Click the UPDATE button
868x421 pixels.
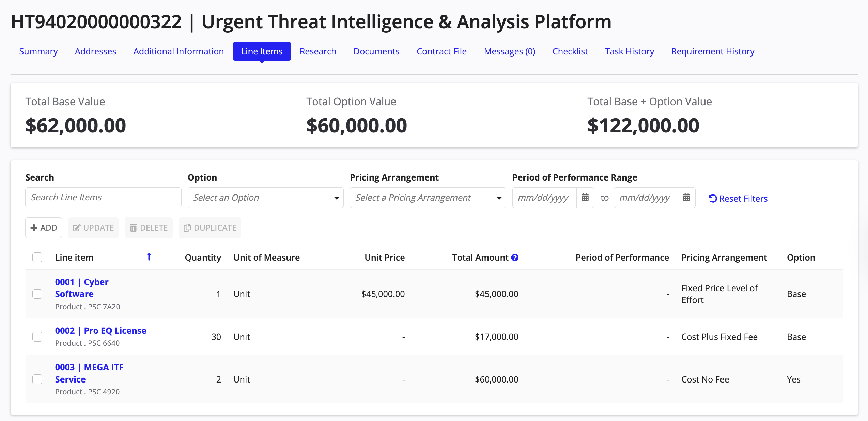(93, 228)
